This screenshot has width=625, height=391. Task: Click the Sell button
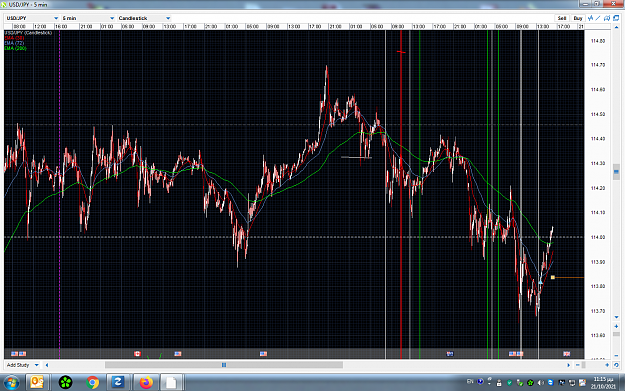(x=562, y=18)
